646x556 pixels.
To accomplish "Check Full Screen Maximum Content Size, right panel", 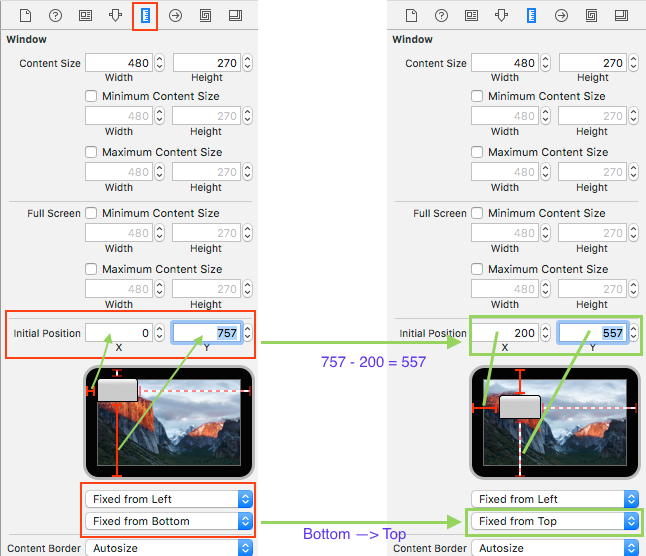I will point(478,269).
